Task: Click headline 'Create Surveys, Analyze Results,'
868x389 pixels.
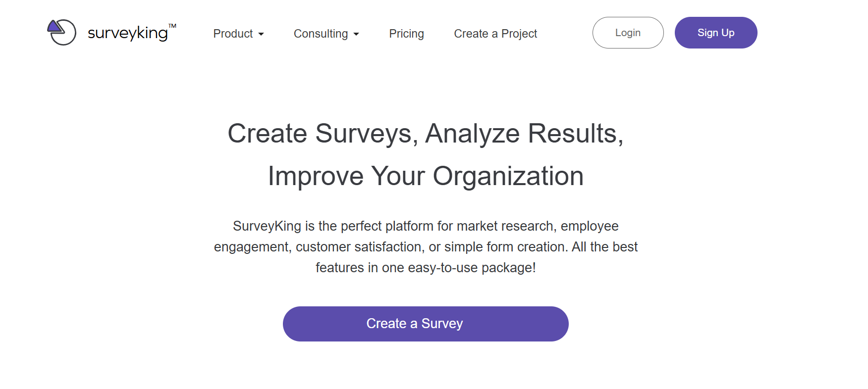Action: [426, 134]
